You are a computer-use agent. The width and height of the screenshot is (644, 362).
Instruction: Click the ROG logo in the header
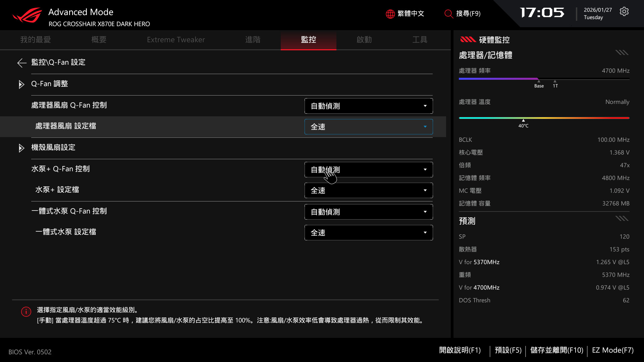28,15
